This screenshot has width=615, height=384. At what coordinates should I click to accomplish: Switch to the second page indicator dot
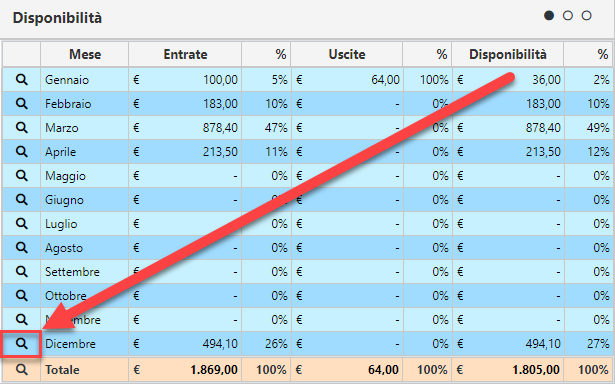[568, 15]
